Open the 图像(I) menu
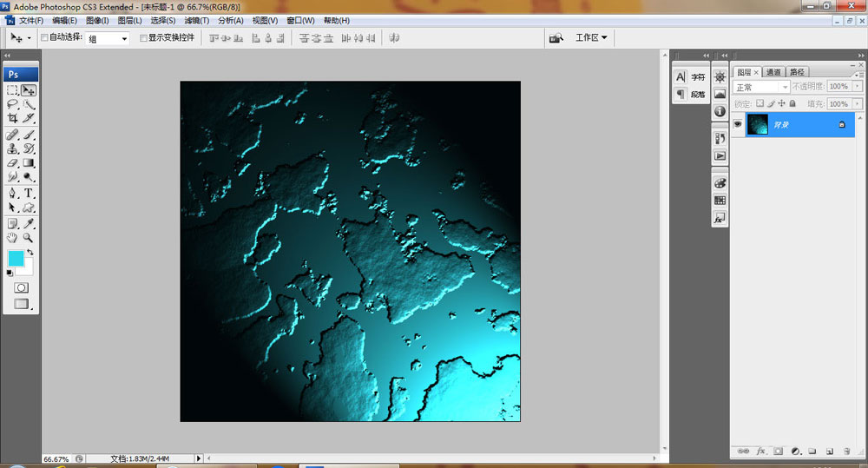 coord(97,21)
